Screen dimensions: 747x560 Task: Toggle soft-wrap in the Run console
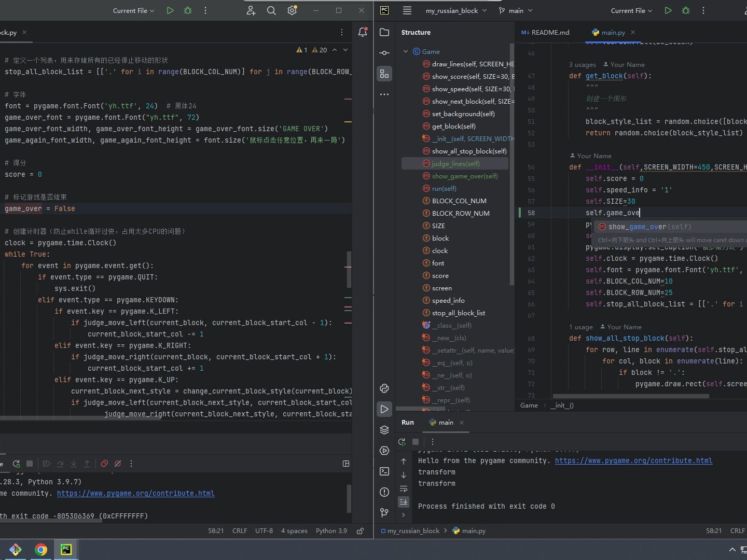pyautogui.click(x=404, y=489)
